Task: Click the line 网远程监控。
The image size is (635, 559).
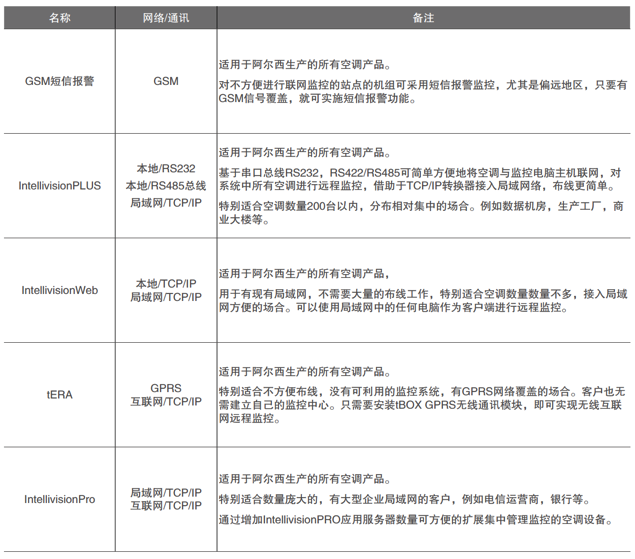Action: [x=250, y=418]
